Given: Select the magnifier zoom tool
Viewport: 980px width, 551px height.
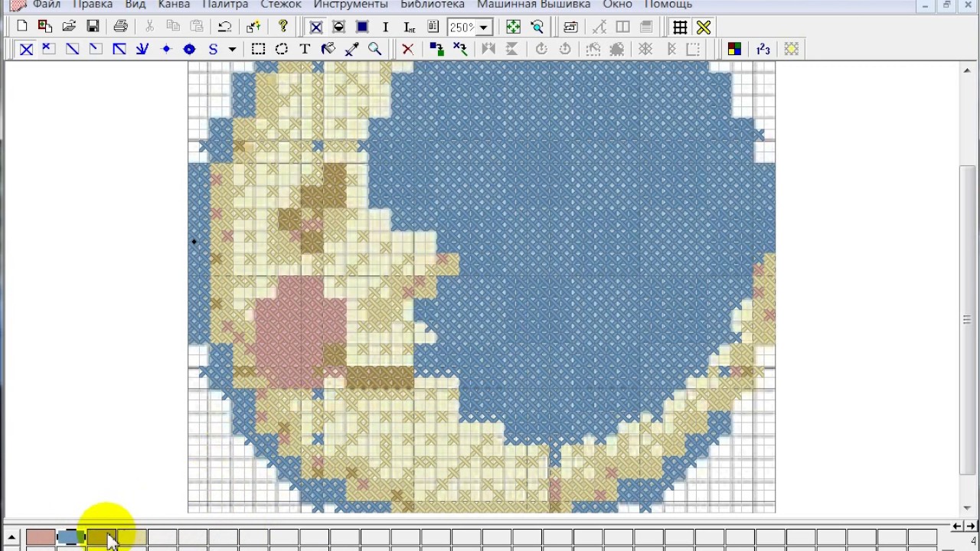Looking at the screenshot, I should click(375, 49).
